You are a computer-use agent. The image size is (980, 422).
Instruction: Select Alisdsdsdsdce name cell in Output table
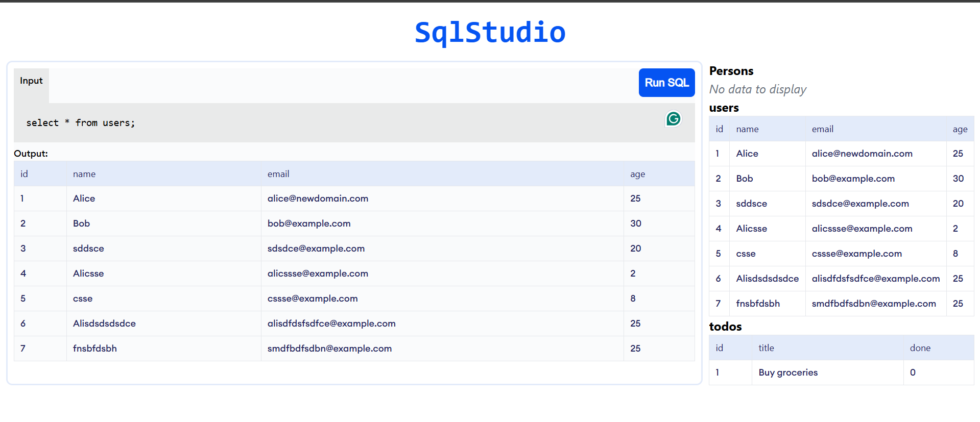click(x=163, y=324)
